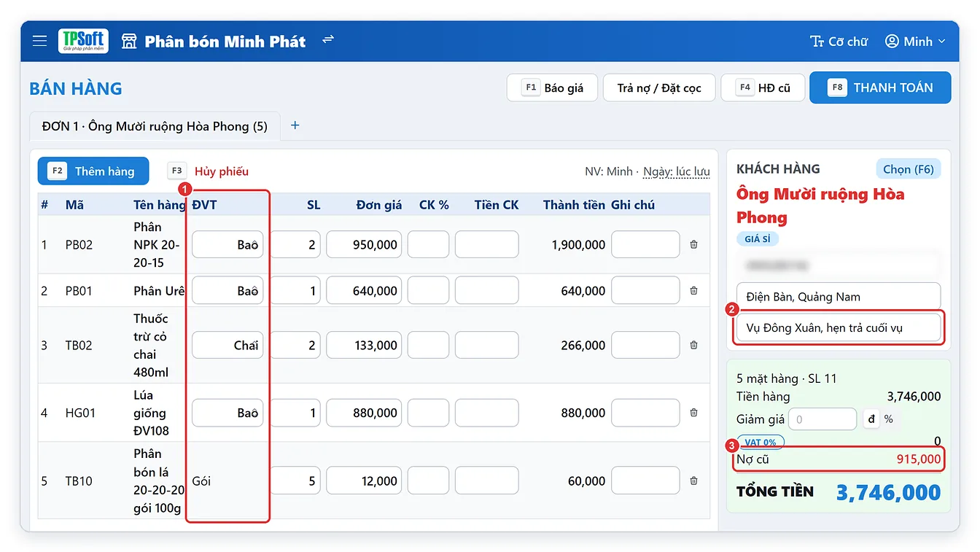Click the GIÁ SỈ badge
The height and width of the screenshot is (552, 980).
(x=758, y=239)
